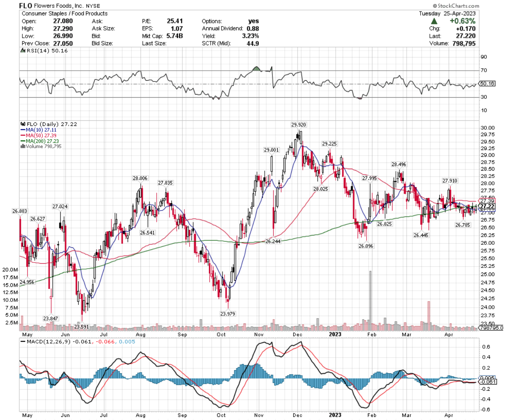Click the P/E value 25.41

pyautogui.click(x=175, y=21)
